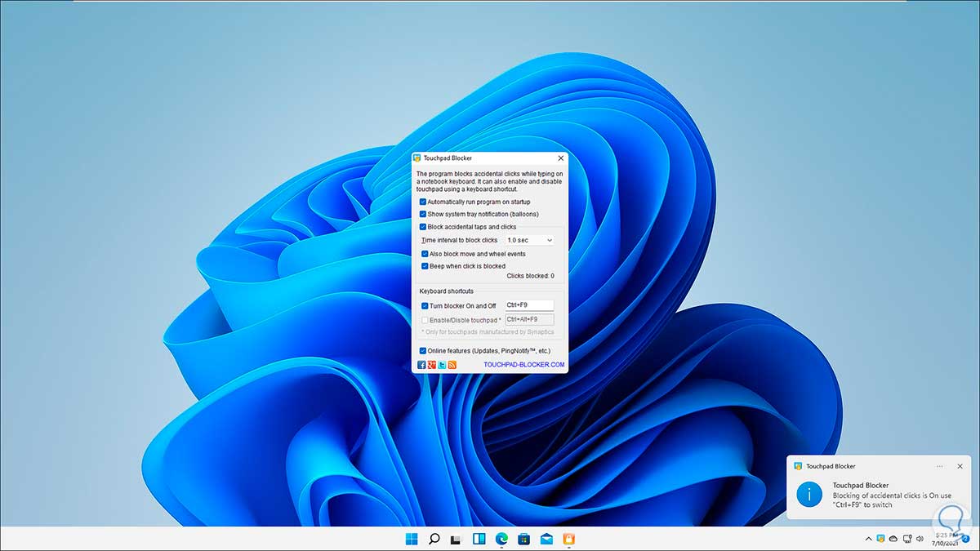
Task: Click the Touchpad Blocker system tray icon
Action: point(881,539)
